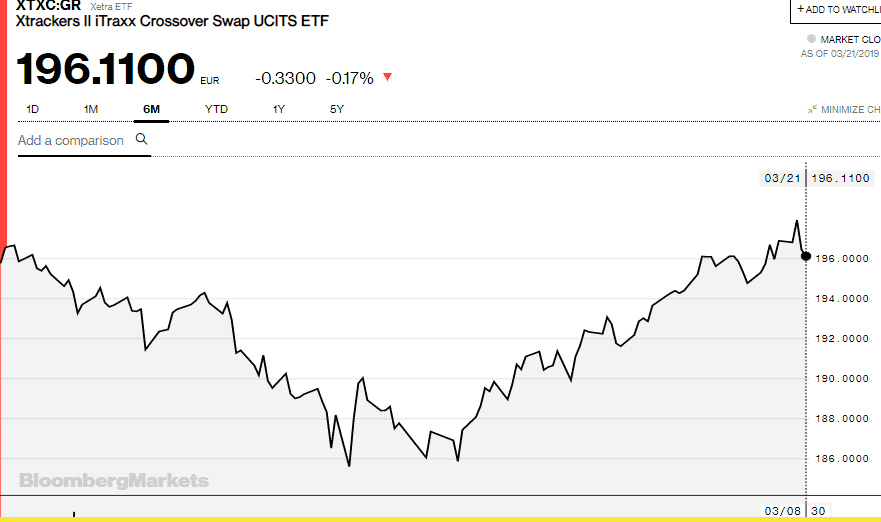
Task: Click the BloombergMarkets watermark logo
Action: point(114,481)
